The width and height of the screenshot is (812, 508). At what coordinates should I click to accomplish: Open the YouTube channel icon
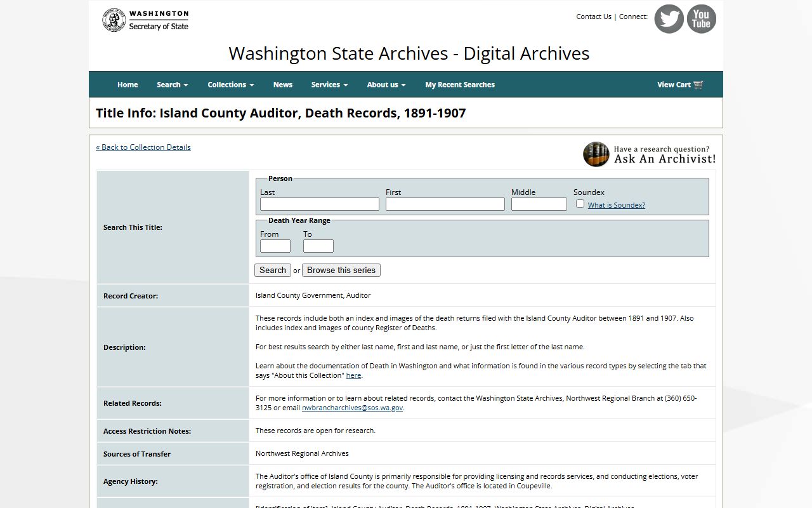(x=701, y=19)
